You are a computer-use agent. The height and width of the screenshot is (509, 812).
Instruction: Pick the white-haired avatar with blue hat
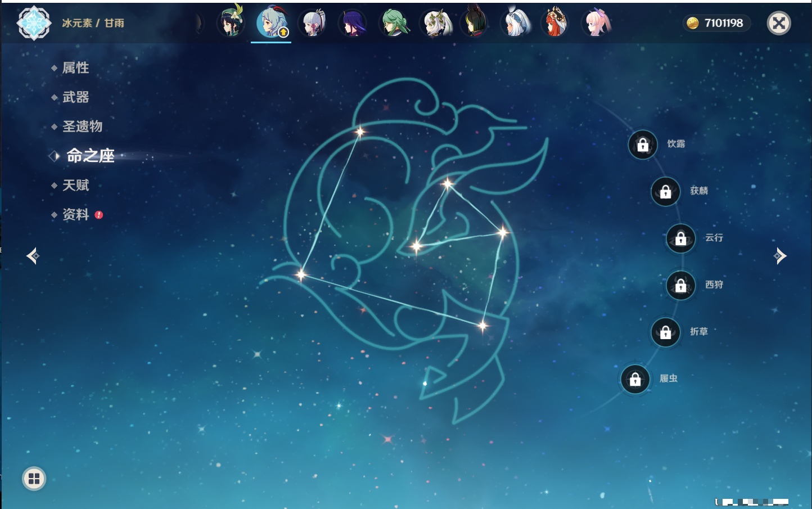[x=516, y=23]
